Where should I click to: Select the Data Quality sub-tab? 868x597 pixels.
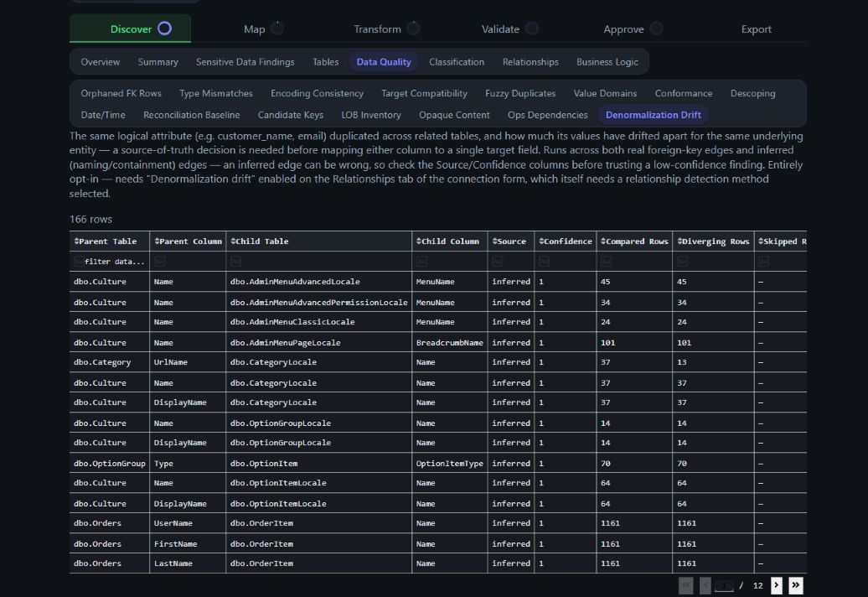click(x=384, y=62)
